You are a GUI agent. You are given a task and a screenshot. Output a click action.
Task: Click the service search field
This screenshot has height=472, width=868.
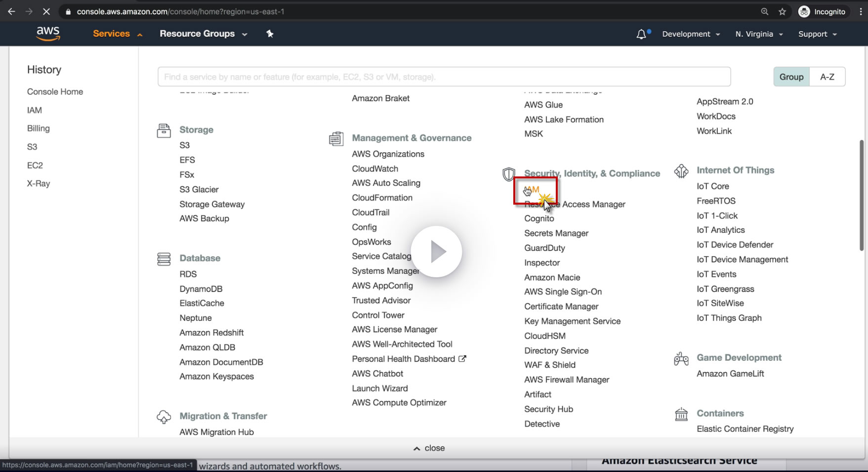444,77
